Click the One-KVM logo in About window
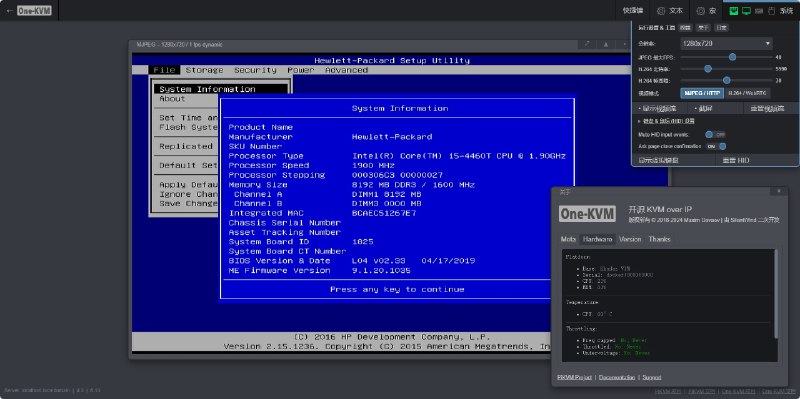The height and width of the screenshot is (399, 800). (587, 214)
